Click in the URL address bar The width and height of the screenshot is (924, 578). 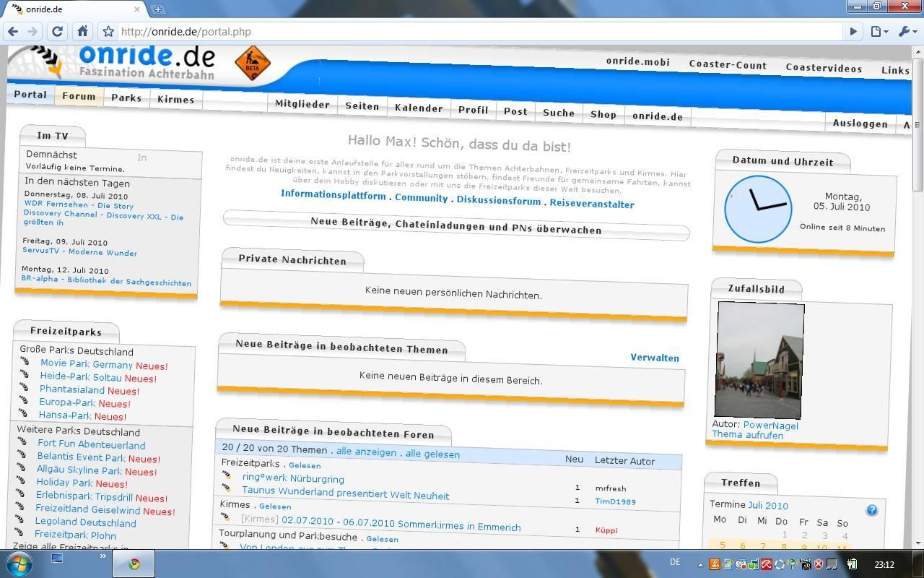(476, 32)
